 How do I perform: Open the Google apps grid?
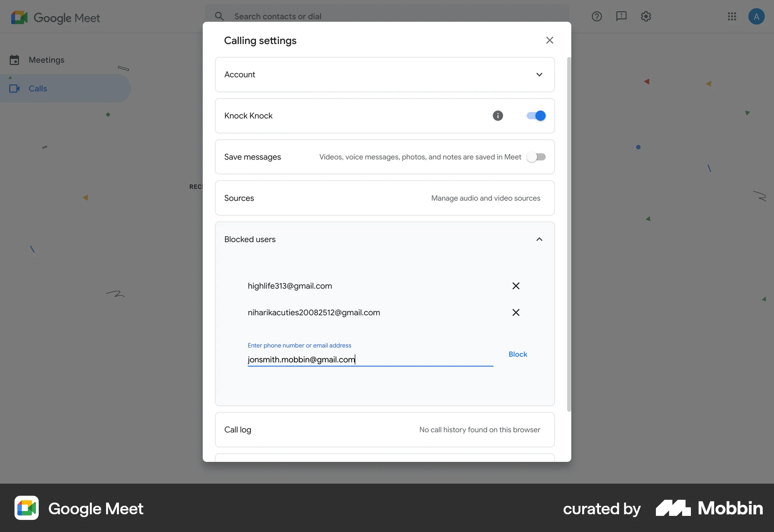732,16
